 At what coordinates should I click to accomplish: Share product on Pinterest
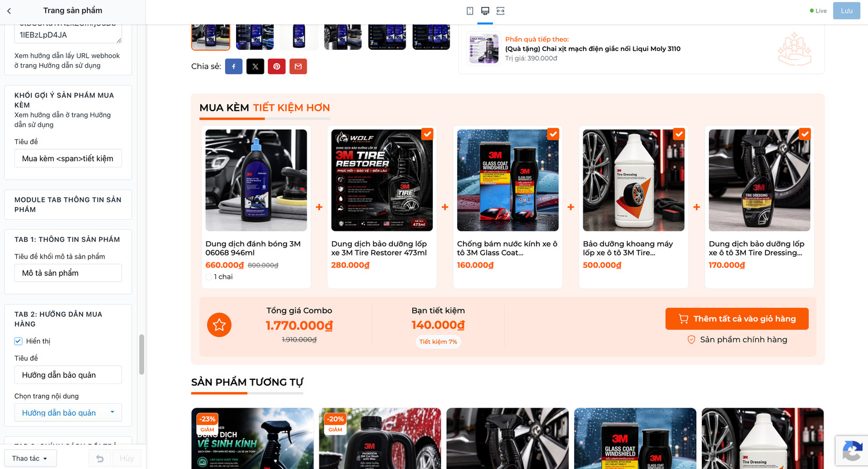(277, 67)
